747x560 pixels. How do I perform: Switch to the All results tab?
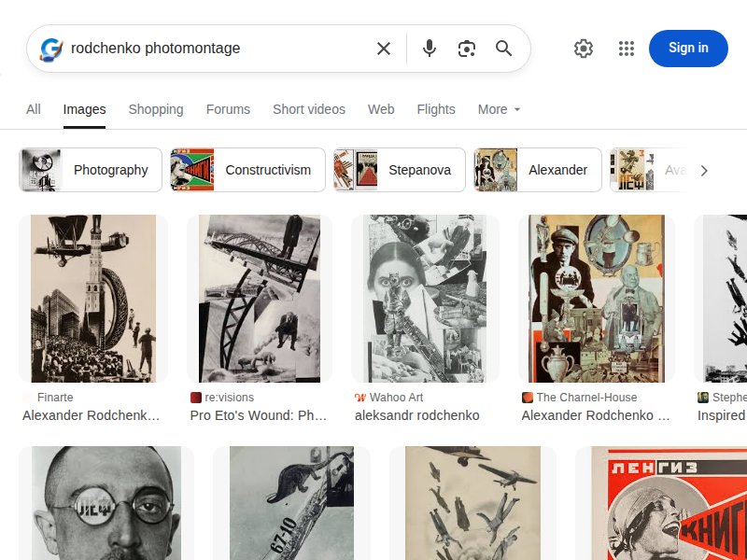pyautogui.click(x=34, y=109)
